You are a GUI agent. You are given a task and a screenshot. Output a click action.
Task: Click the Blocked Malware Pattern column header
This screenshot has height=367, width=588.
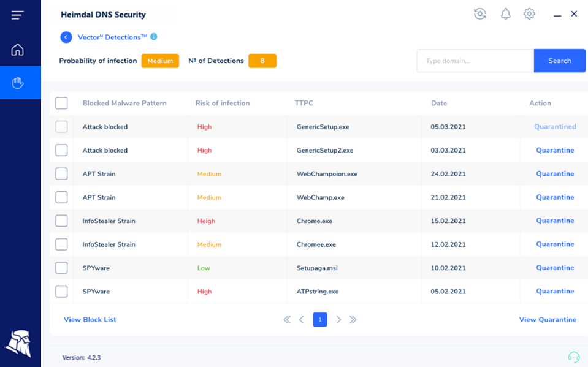(124, 103)
